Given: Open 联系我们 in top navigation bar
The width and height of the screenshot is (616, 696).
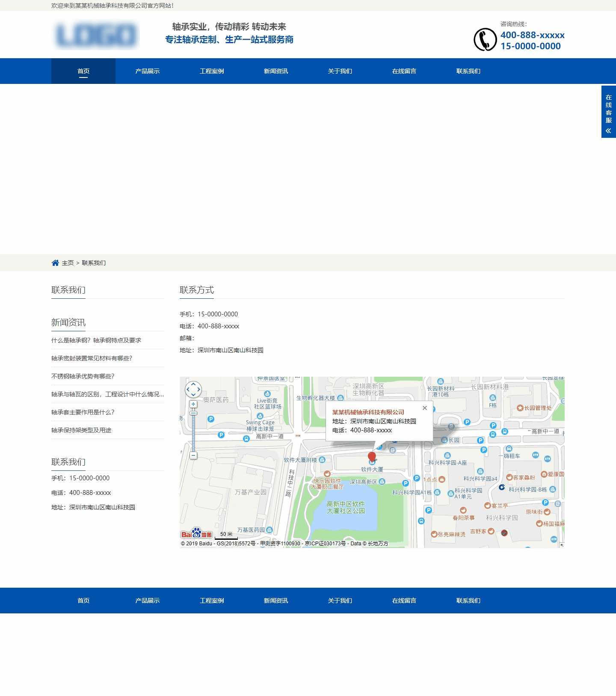Looking at the screenshot, I should pyautogui.click(x=468, y=71).
